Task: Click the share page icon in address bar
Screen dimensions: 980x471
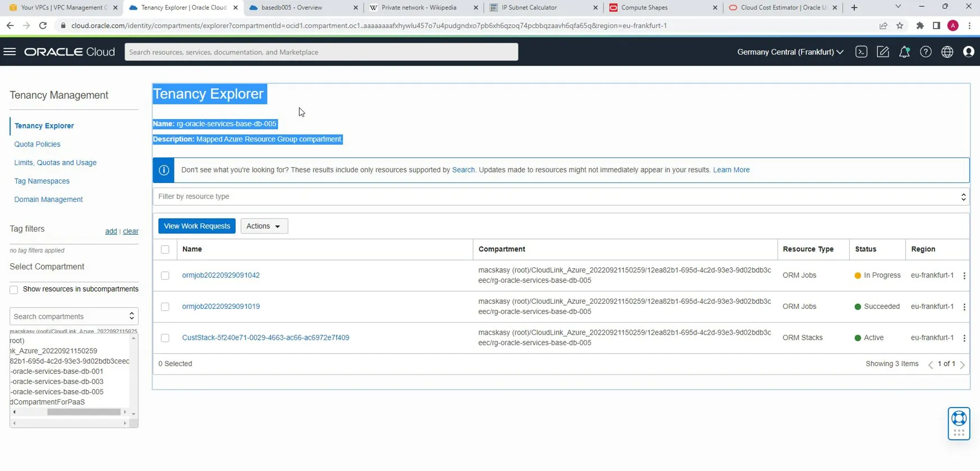Action: [x=883, y=25]
